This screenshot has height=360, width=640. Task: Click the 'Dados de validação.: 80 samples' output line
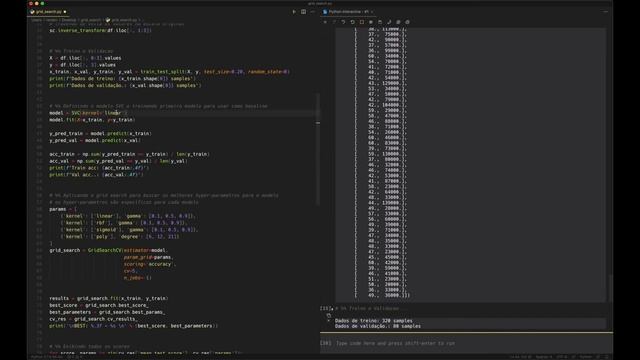pos(378,326)
